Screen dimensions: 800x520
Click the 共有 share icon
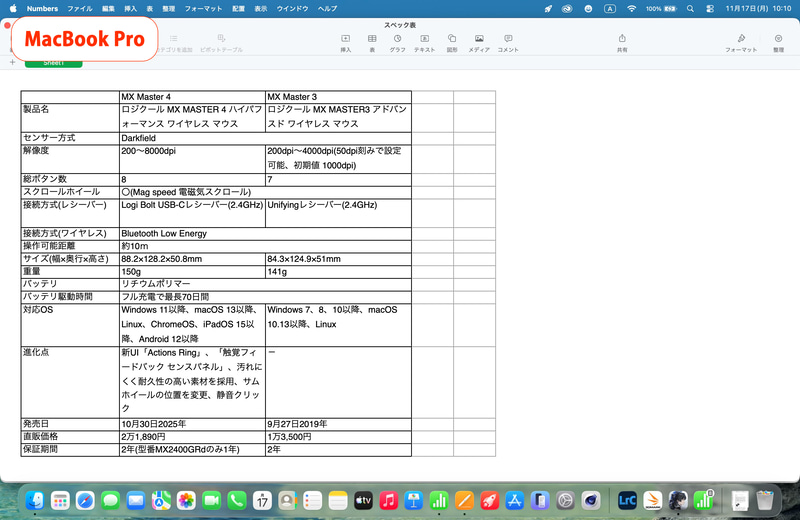622,43
